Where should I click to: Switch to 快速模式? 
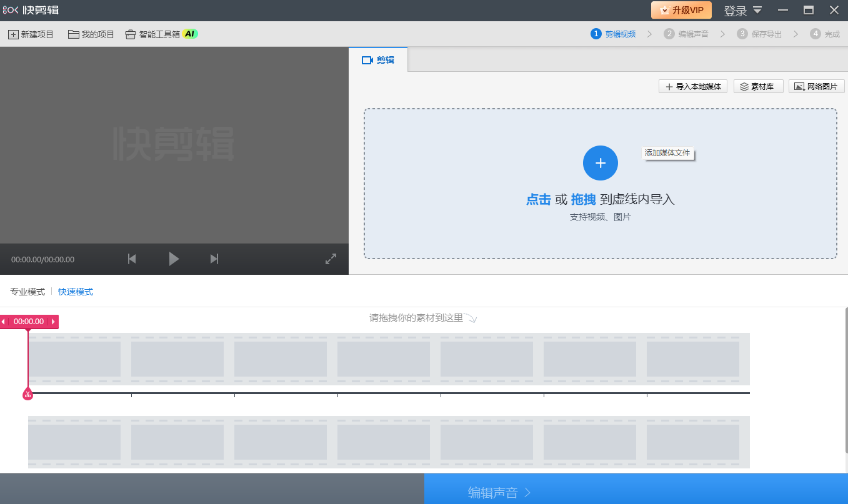pos(76,292)
